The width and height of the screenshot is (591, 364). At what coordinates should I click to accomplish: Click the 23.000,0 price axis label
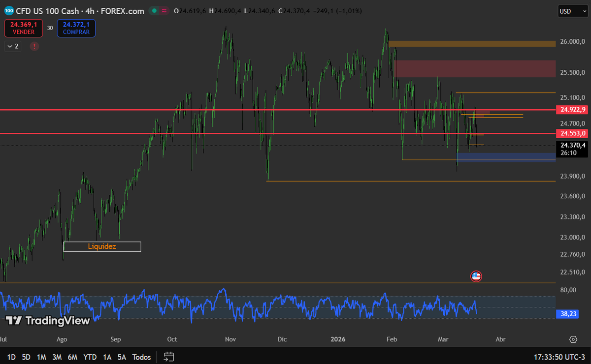point(572,237)
